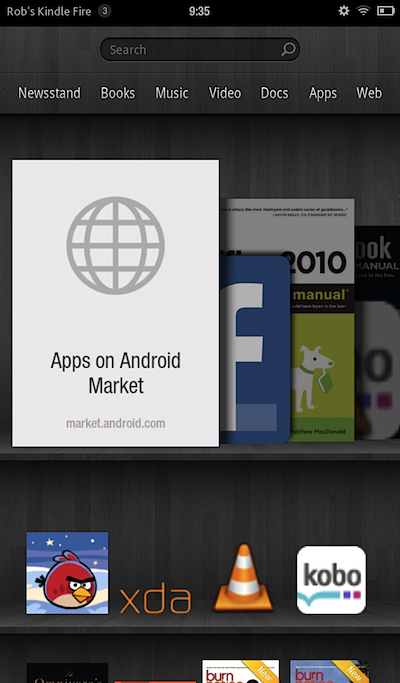This screenshot has width=400, height=683.
Task: Tap the battery indicator icon
Action: [x=386, y=11]
